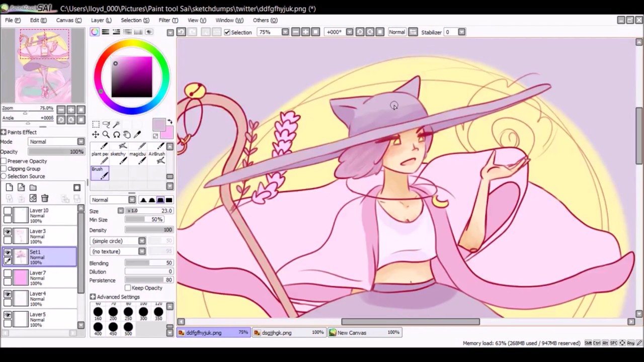The width and height of the screenshot is (644, 362).
Task: Reset rotation with toolbar square after rotate buttons
Action: (x=380, y=32)
